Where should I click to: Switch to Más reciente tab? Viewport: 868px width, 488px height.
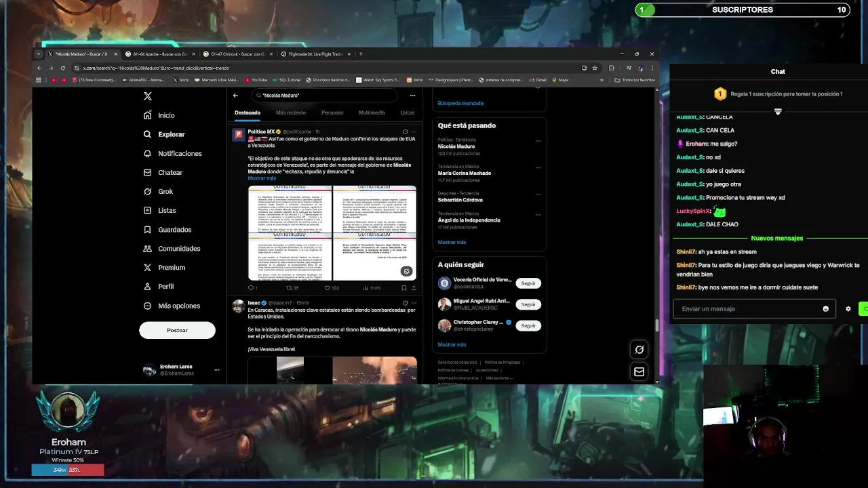291,113
